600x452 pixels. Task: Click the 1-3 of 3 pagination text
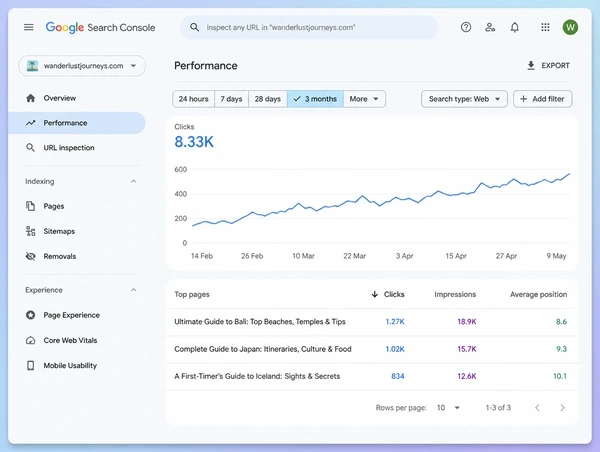pos(498,408)
